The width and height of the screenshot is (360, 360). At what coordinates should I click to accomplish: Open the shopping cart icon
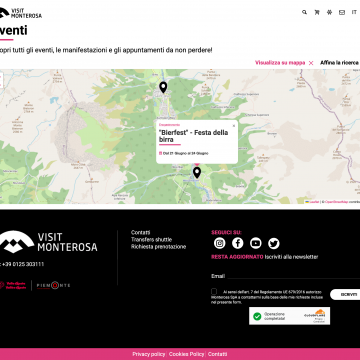click(317, 12)
